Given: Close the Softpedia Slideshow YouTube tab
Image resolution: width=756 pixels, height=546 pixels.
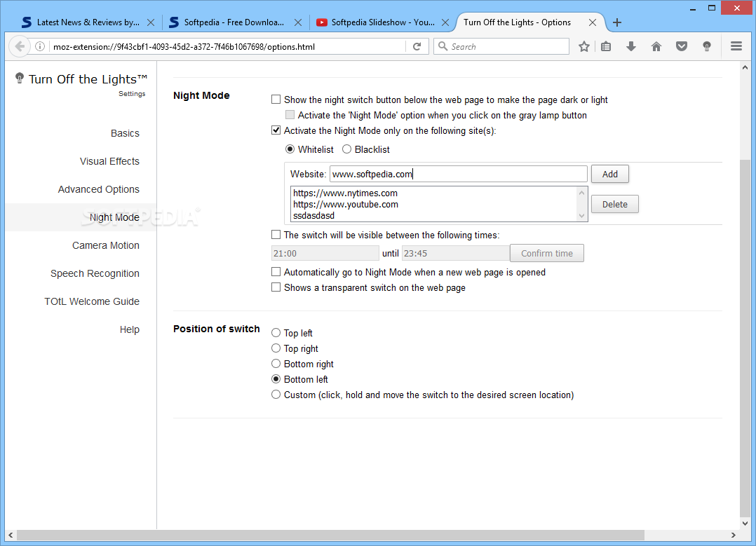Looking at the screenshot, I should [445, 22].
